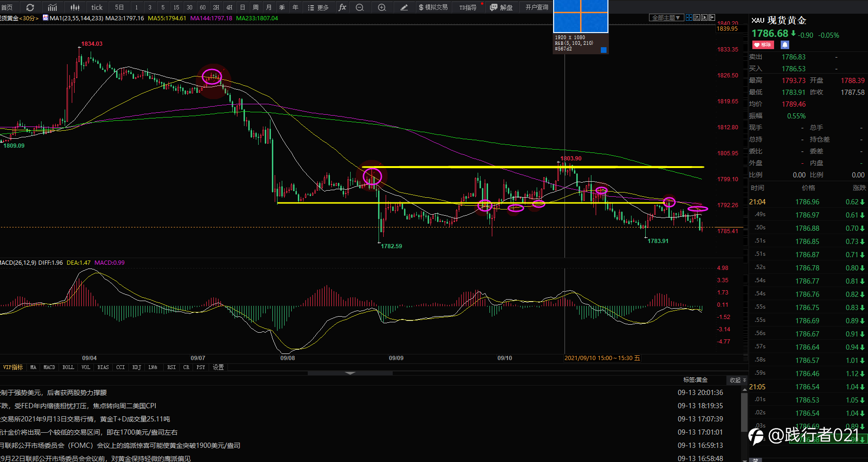Viewport: 868px width, 462px height.
Task: Open indicator 设置 settings
Action: tap(218, 367)
